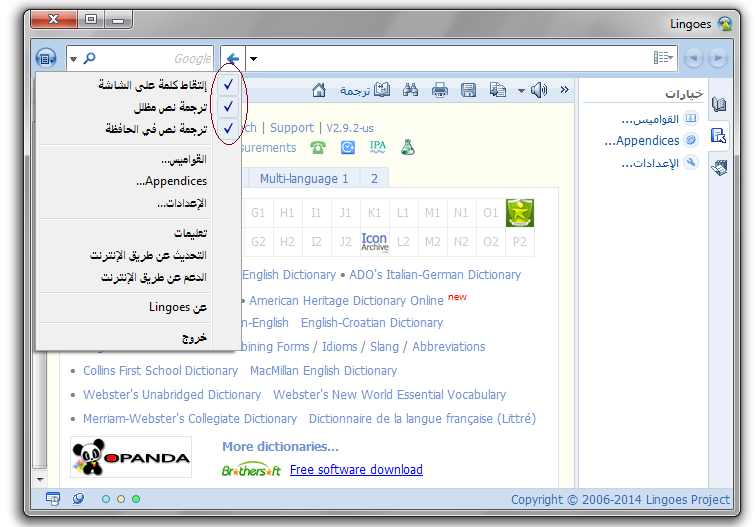This screenshot has height=527, width=756.
Task: Open English-Croatian Dictionary link
Action: (372, 323)
